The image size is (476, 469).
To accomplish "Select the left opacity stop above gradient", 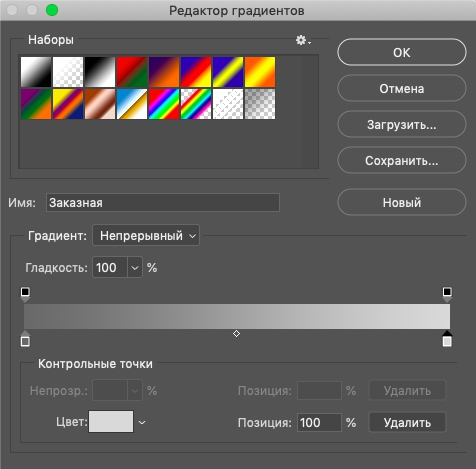I will click(x=25, y=294).
